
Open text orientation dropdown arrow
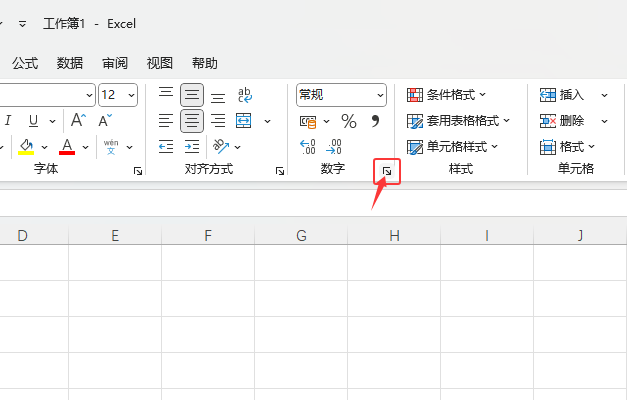coord(238,147)
